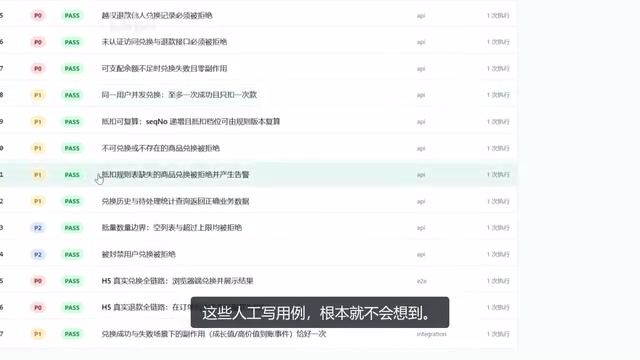Click P1 badge of '同一用户并发兑换' row
This screenshot has height=360, width=640.
[38, 95]
